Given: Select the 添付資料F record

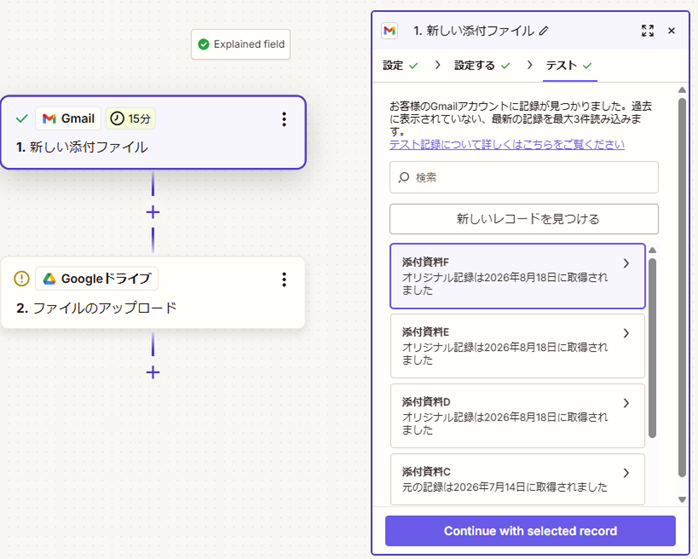Looking at the screenshot, I should (x=517, y=276).
